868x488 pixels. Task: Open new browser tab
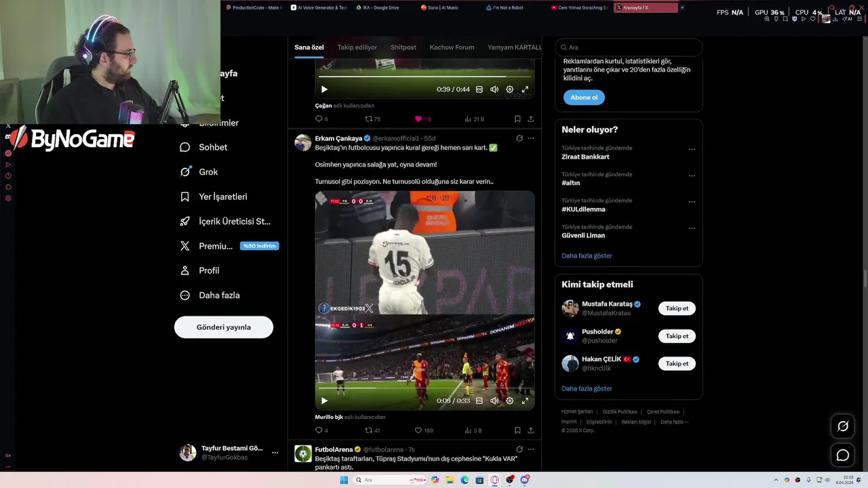[682, 7]
